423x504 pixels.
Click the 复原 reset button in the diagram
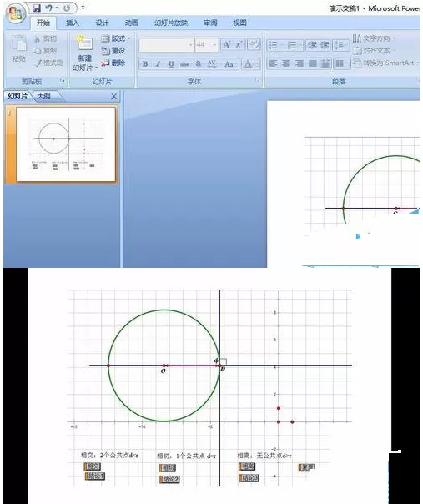click(307, 467)
